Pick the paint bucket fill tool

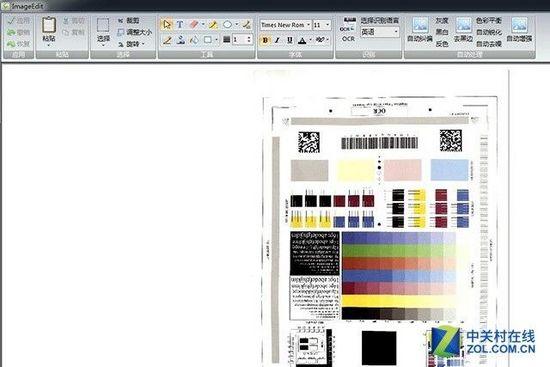click(194, 40)
